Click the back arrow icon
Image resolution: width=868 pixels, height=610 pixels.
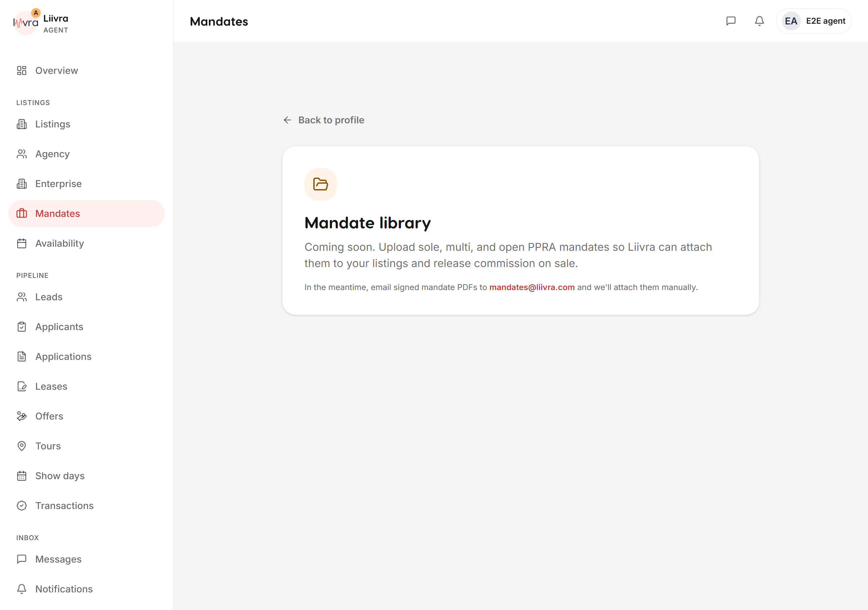287,120
